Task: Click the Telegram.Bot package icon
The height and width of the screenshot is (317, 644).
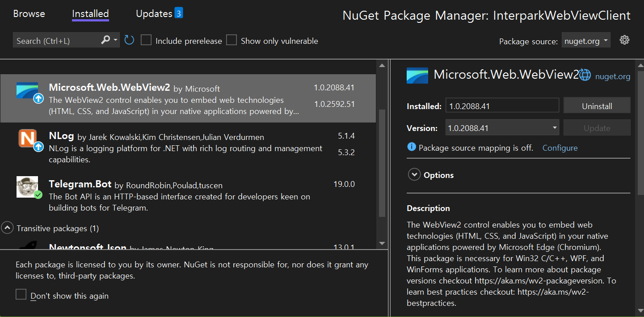Action: (x=27, y=186)
